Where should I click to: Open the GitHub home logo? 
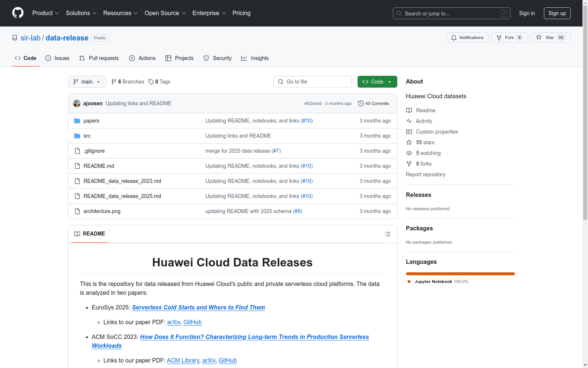click(18, 13)
